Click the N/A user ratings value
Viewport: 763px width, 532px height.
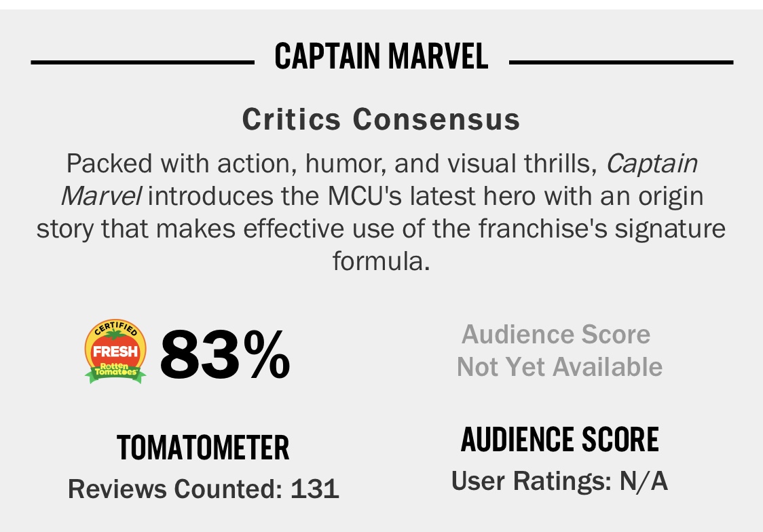point(644,481)
